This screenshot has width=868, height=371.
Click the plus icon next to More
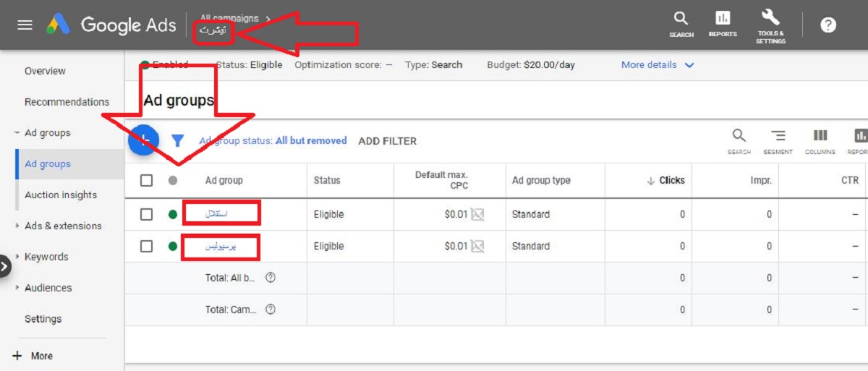17,355
